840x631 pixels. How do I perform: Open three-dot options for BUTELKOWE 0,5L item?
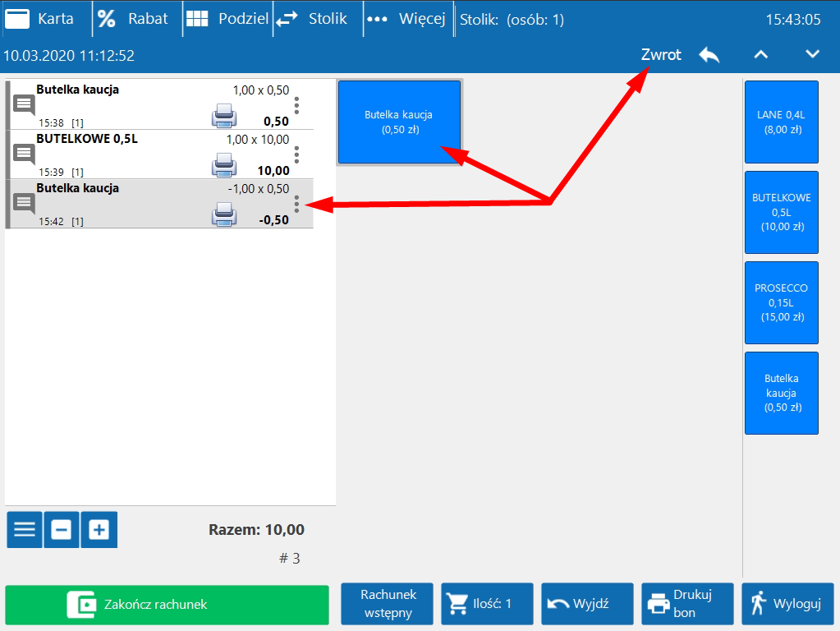[296, 154]
